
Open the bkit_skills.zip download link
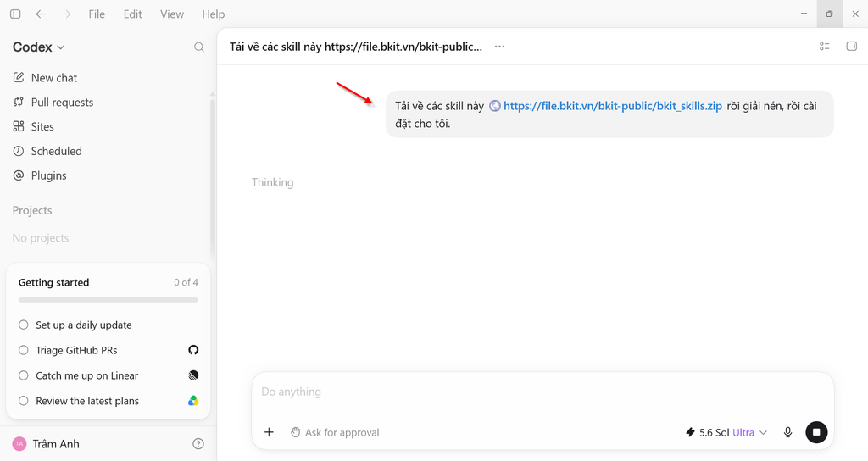point(613,106)
